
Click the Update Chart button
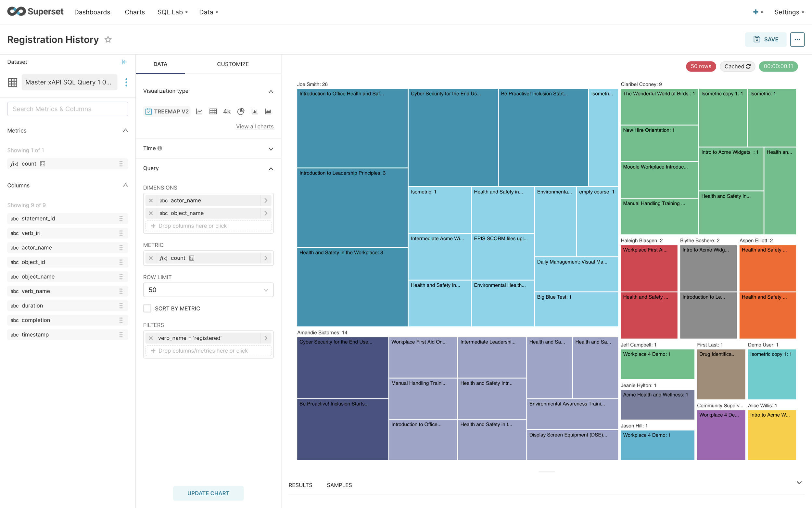click(208, 493)
